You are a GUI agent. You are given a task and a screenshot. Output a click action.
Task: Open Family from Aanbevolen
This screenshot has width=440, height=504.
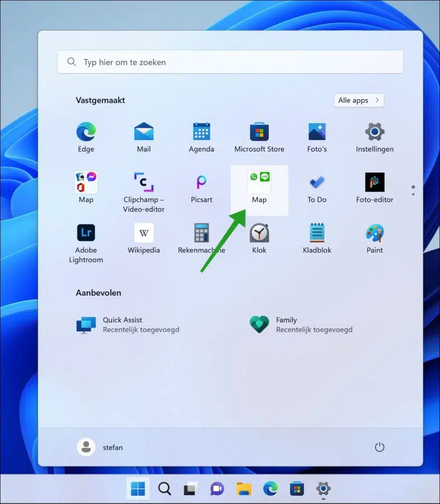coord(301,325)
